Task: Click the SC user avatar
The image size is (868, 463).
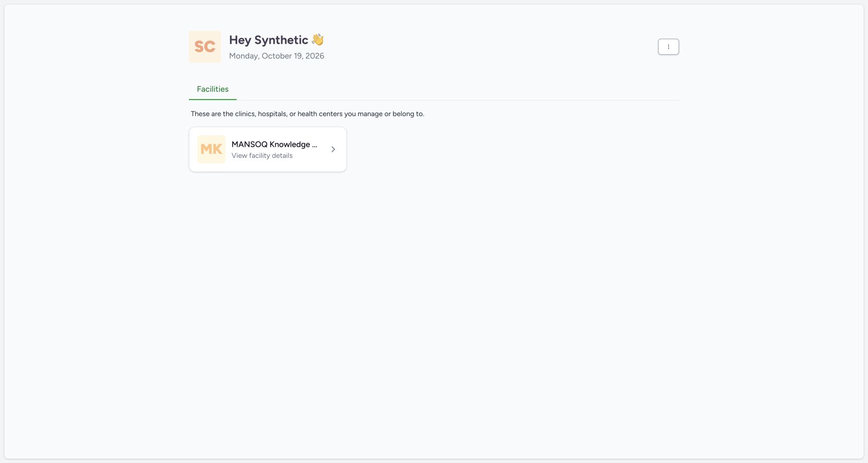Action: pyautogui.click(x=205, y=47)
